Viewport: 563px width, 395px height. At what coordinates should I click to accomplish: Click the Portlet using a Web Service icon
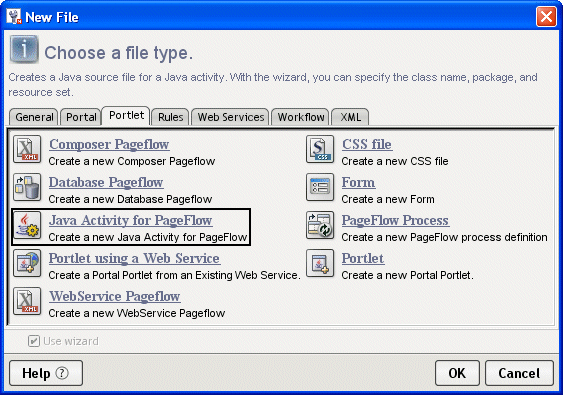pyautogui.click(x=27, y=263)
